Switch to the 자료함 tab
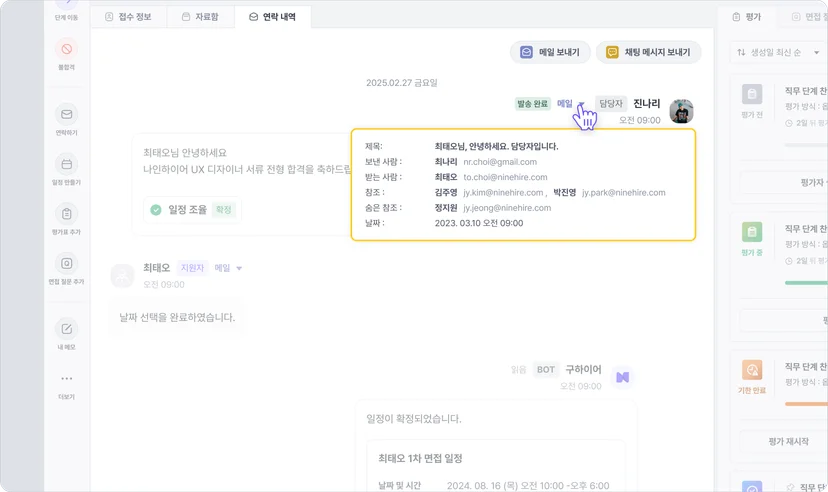The image size is (828, 492). point(200,17)
